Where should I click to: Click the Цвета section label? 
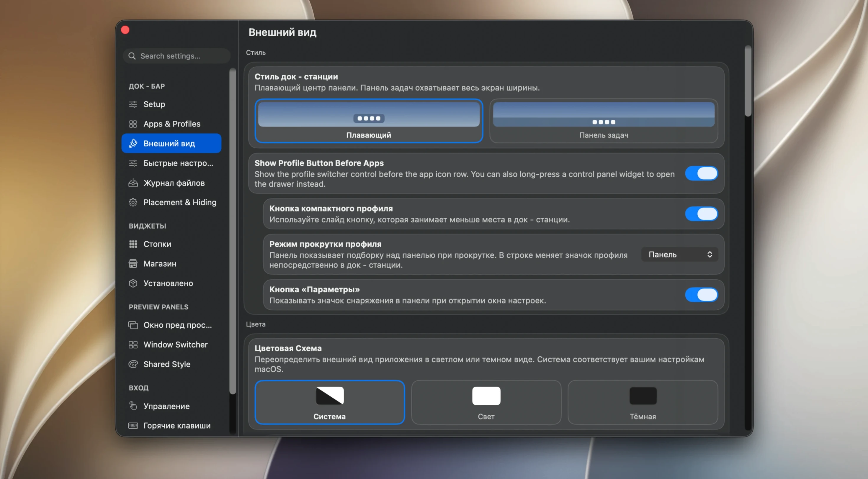pos(256,324)
